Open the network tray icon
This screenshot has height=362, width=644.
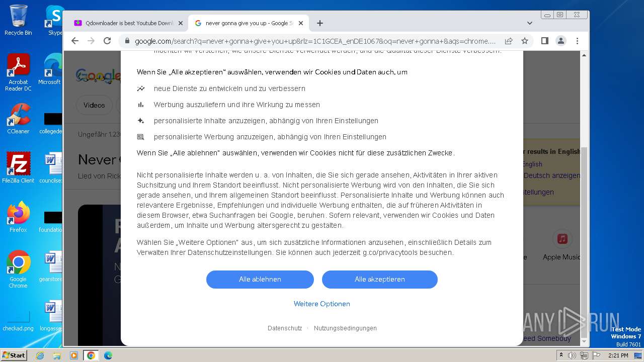pyautogui.click(x=584, y=355)
